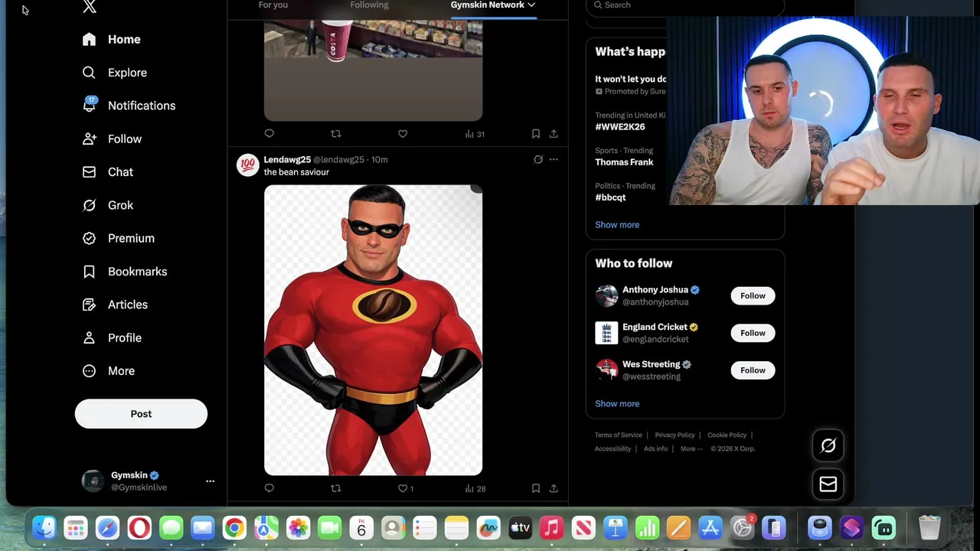Repost the Costa cup post
The width and height of the screenshot is (980, 551).
coord(335,134)
